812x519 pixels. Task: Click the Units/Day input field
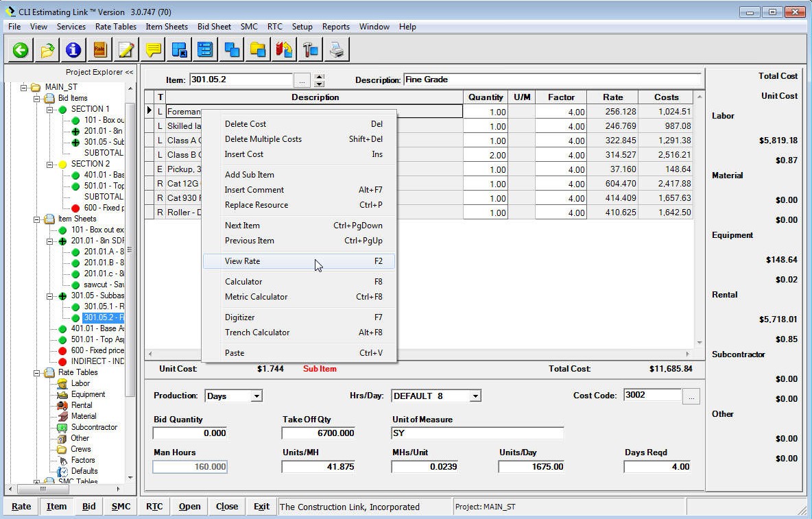tap(532, 467)
